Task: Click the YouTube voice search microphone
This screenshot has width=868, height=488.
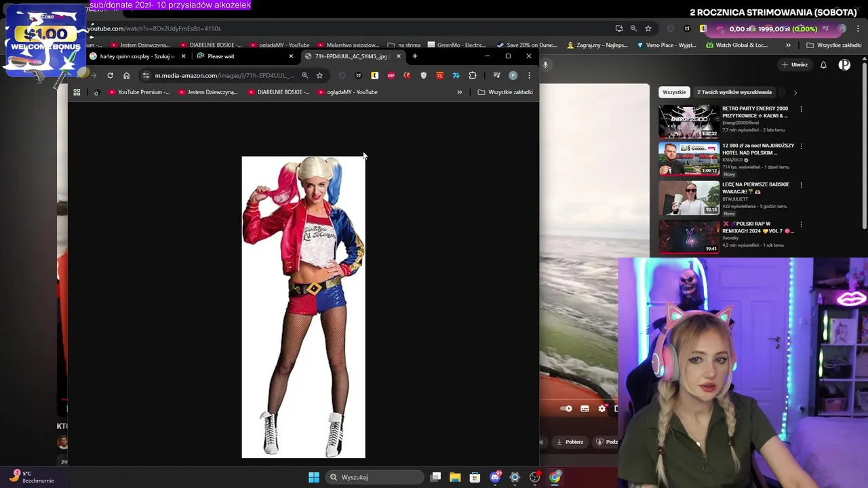Action: point(545,65)
